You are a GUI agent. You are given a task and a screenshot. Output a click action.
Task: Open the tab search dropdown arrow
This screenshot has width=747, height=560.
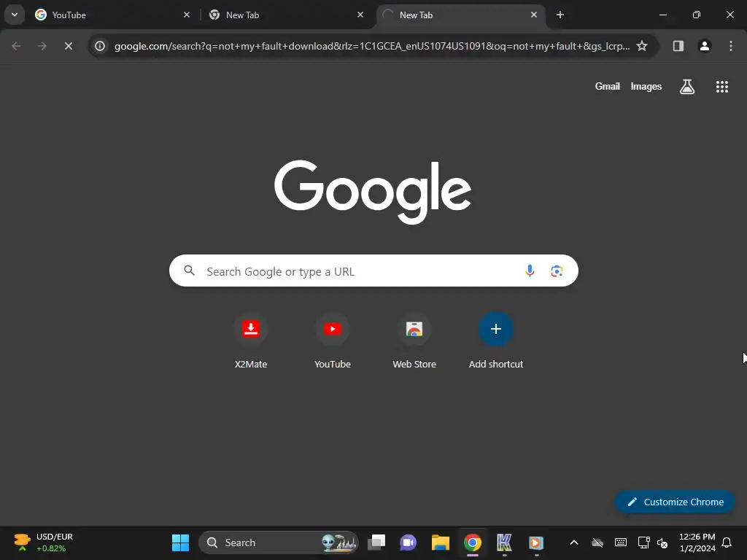pos(15,15)
